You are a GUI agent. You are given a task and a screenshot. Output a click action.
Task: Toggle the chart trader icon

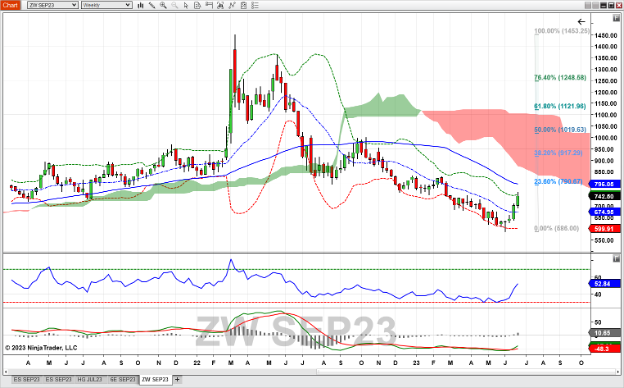pyautogui.click(x=209, y=5)
